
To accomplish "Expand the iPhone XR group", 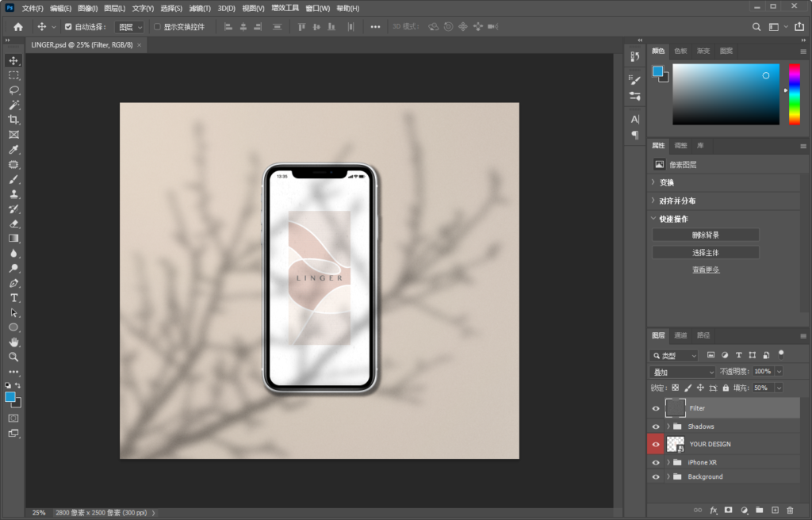I will (668, 462).
